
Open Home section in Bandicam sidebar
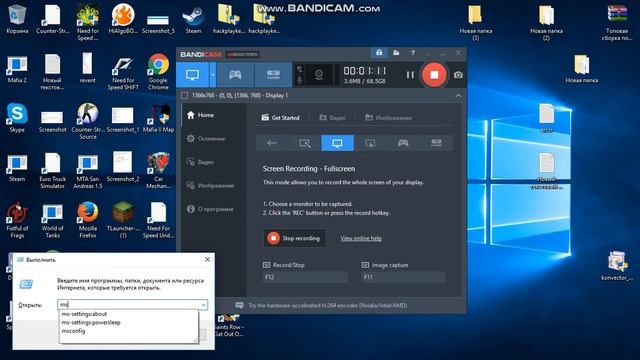point(200,115)
